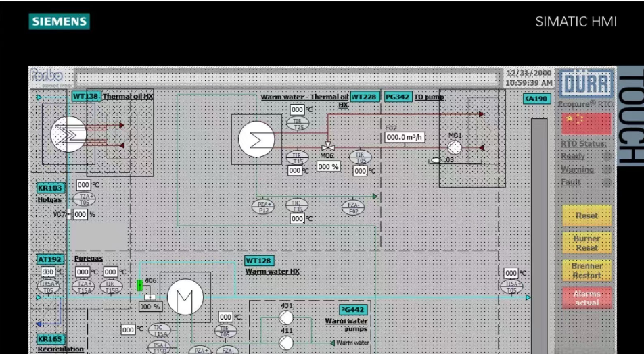Open the PZA+ P12 pressure instrument bubble
Viewport: 644px width, 354px height.
tap(263, 207)
